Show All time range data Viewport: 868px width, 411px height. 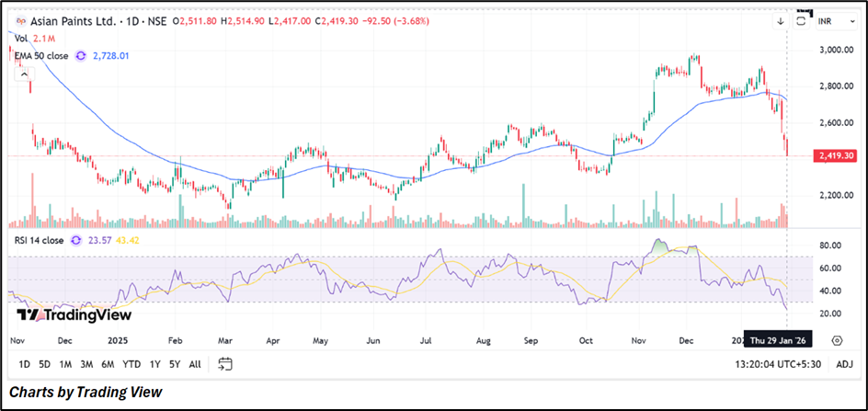point(195,364)
